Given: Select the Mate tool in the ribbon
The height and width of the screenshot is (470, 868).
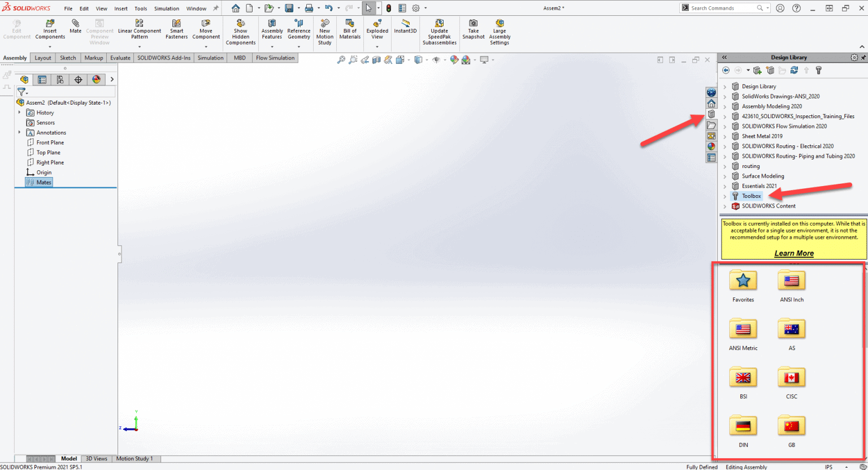Looking at the screenshot, I should click(x=75, y=27).
